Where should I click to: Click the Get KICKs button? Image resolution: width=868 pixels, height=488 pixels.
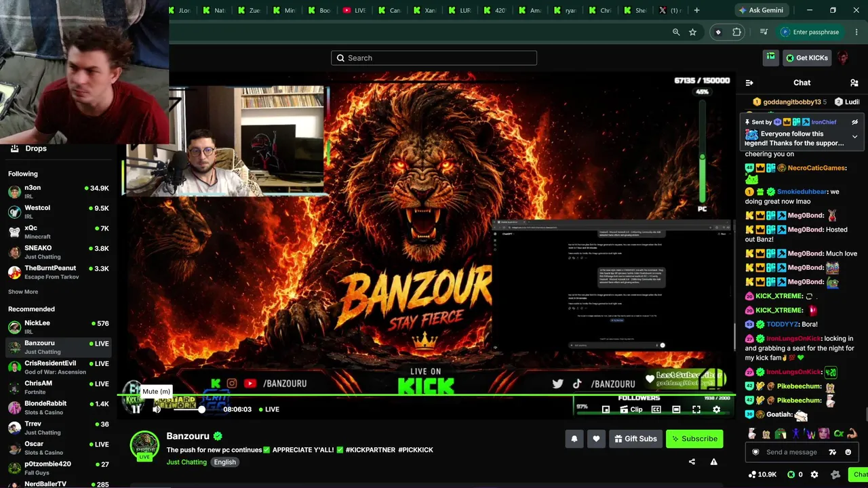(x=807, y=58)
